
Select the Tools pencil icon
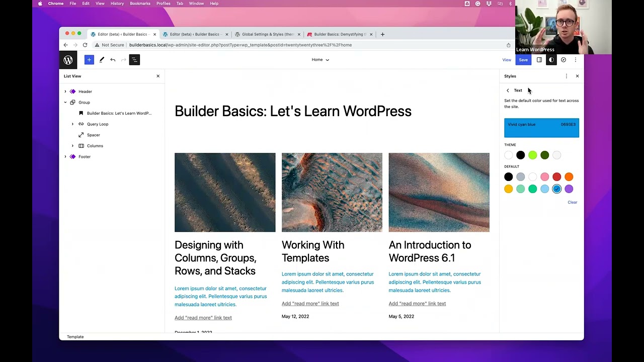pos(102,60)
